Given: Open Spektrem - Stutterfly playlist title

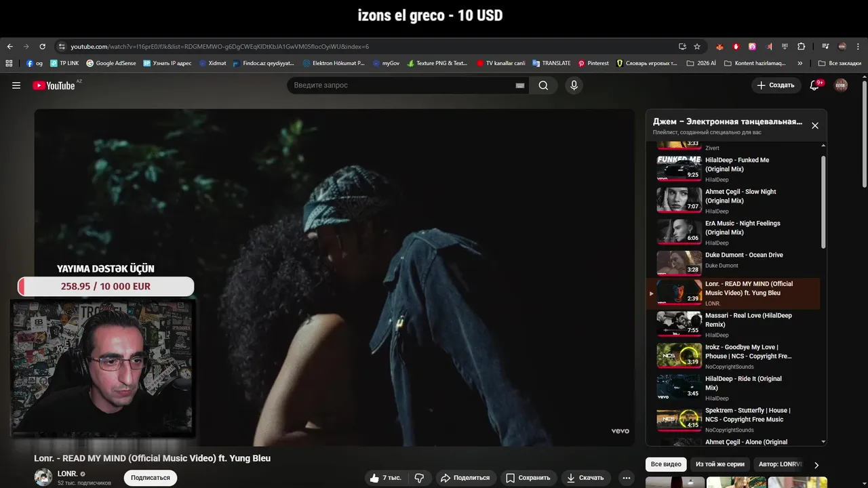Looking at the screenshot, I should 747,415.
